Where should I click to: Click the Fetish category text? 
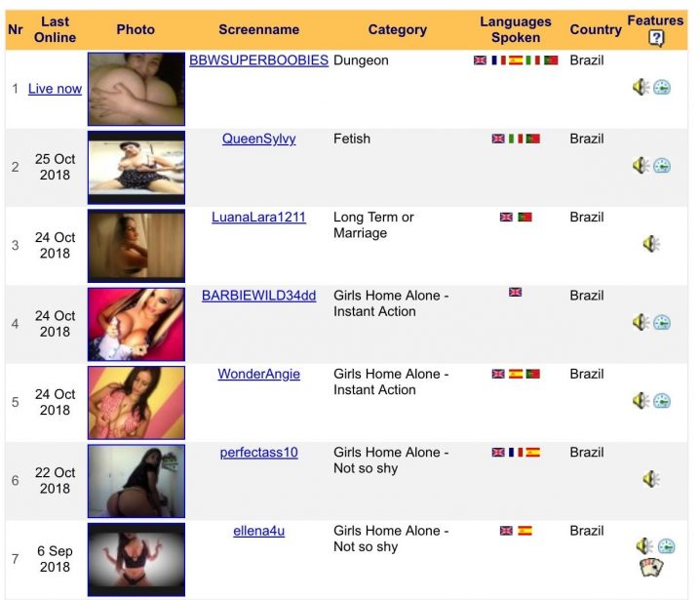(352, 139)
